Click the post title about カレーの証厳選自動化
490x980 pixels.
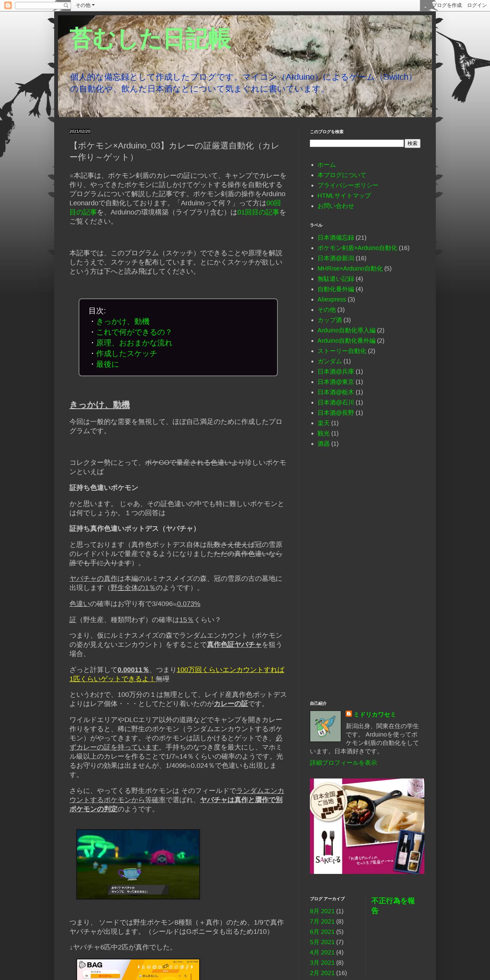click(174, 152)
